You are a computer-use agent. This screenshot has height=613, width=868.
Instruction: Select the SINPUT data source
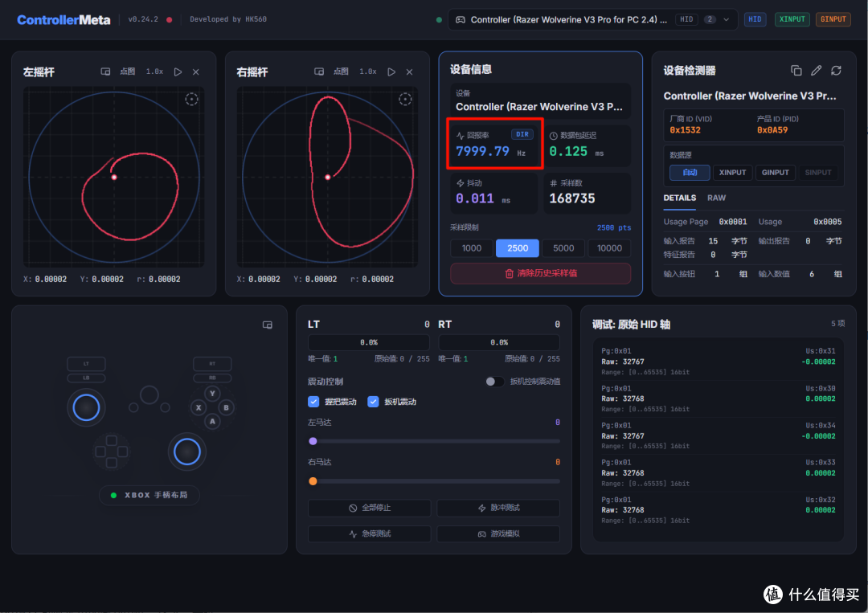point(817,173)
